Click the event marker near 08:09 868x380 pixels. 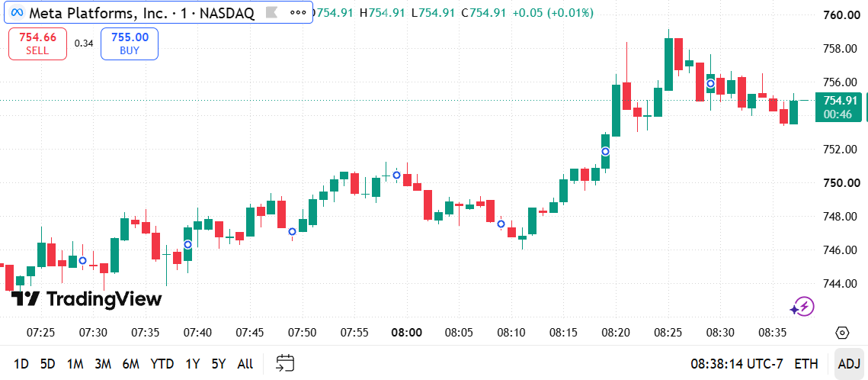point(501,224)
